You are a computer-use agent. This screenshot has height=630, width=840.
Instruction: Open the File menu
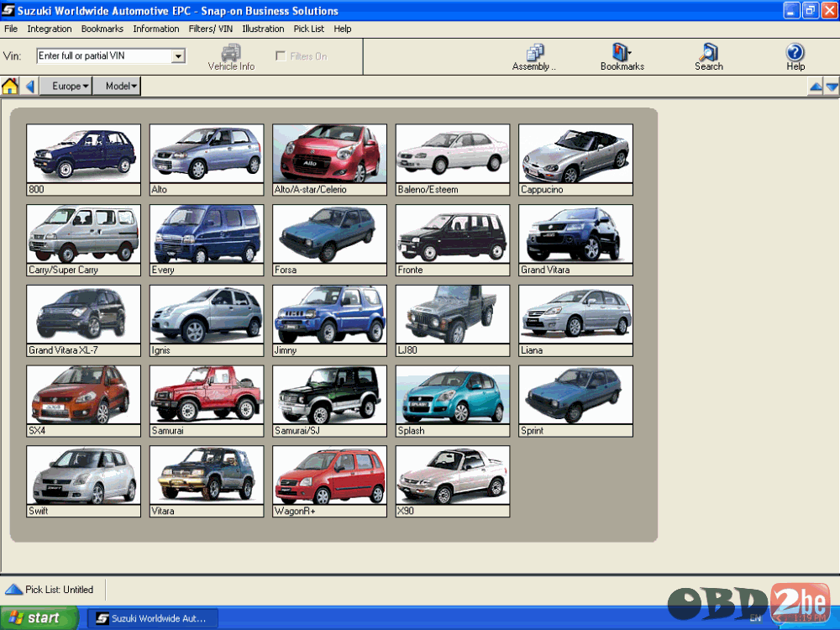tap(11, 29)
